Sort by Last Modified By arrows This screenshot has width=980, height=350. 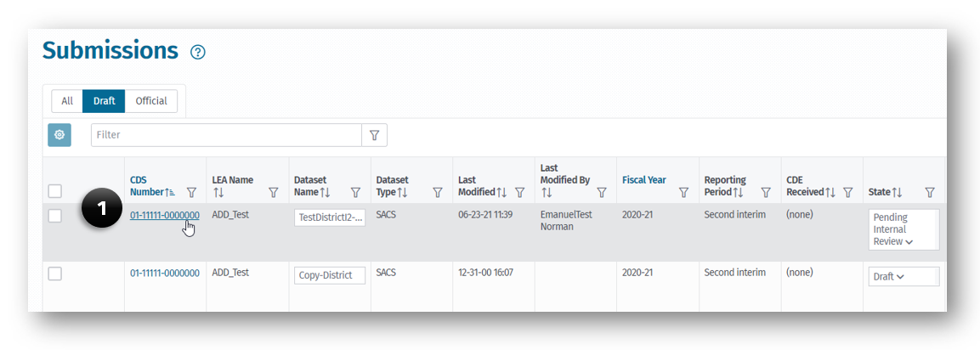547,193
